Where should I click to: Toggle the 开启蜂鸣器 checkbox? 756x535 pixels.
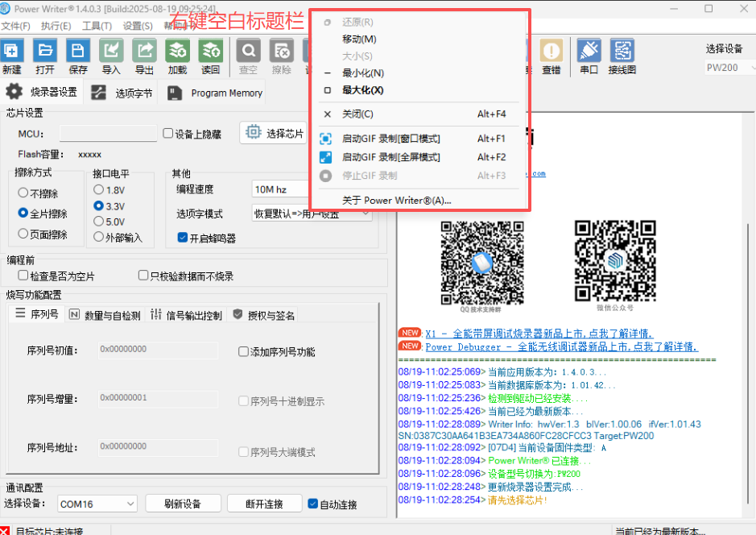point(182,238)
